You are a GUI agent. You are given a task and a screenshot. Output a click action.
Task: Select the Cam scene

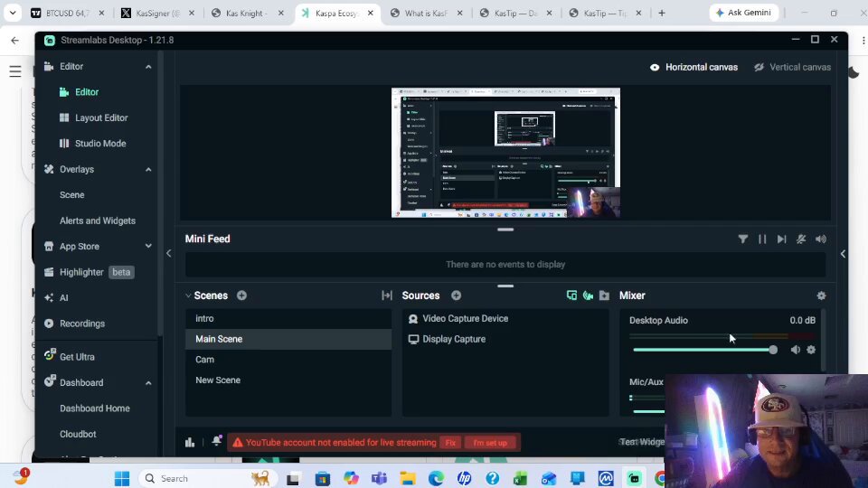pyautogui.click(x=288, y=360)
